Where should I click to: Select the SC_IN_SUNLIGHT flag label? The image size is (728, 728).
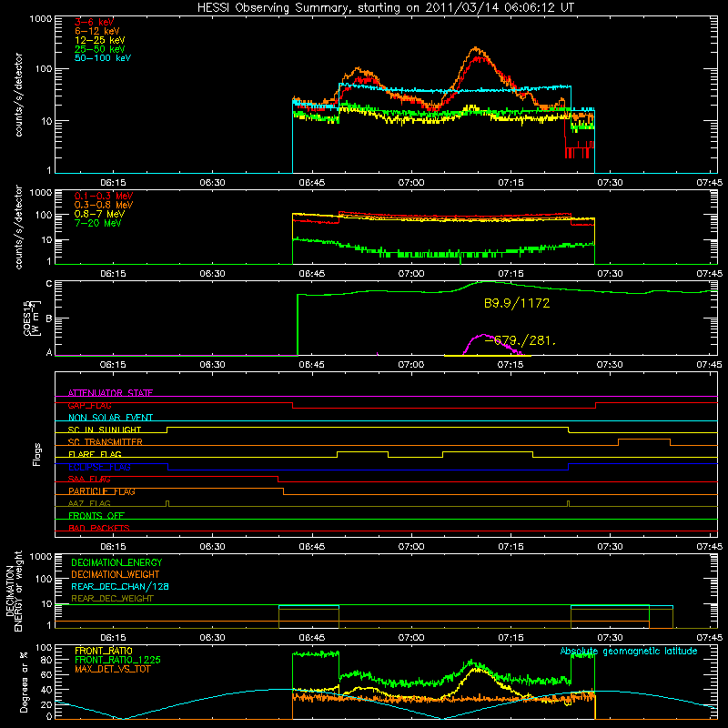coord(105,430)
